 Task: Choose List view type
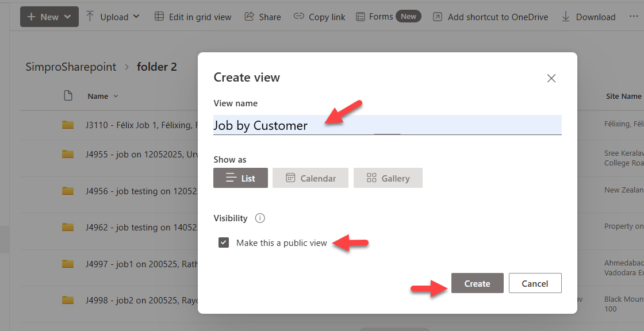point(240,178)
